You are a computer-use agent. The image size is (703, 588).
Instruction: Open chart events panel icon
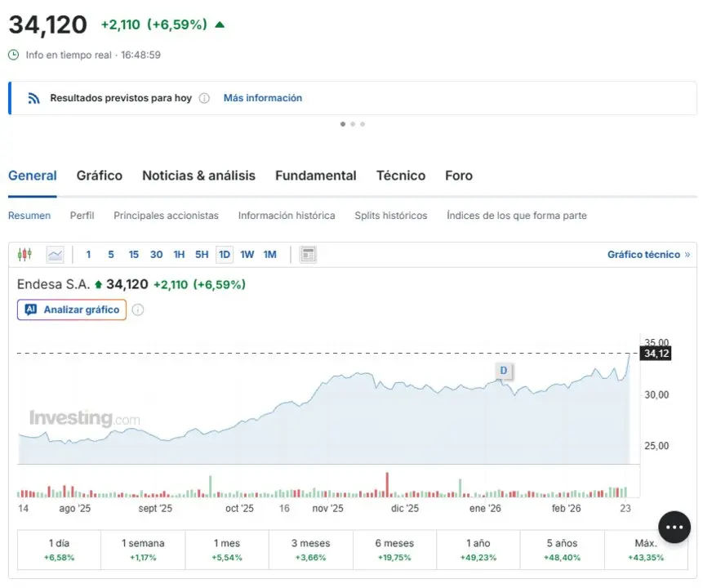(x=308, y=254)
